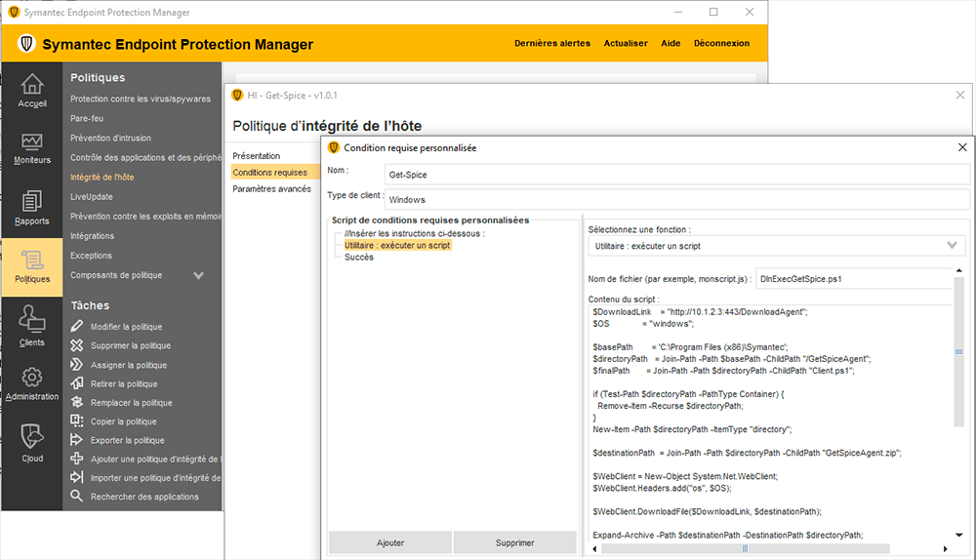This screenshot has width=976, height=560.
Task: Open the Sélectionnez une fonction dropdown
Action: [777, 246]
